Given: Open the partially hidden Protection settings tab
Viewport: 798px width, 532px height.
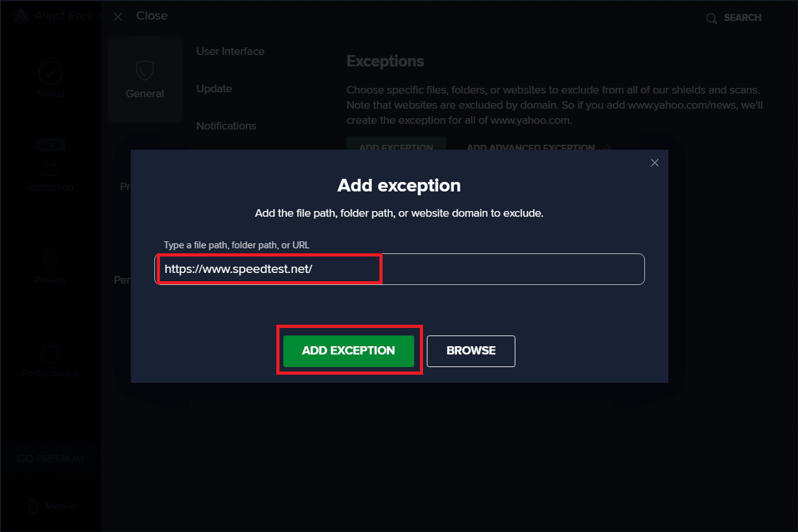Looking at the screenshot, I should pyautogui.click(x=125, y=187).
